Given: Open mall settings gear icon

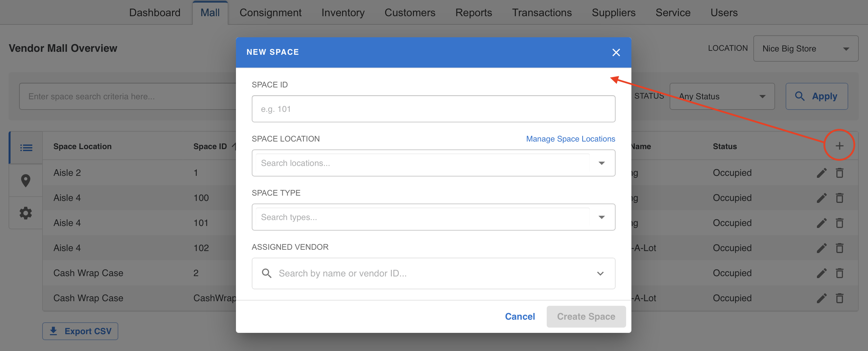Looking at the screenshot, I should pyautogui.click(x=26, y=213).
